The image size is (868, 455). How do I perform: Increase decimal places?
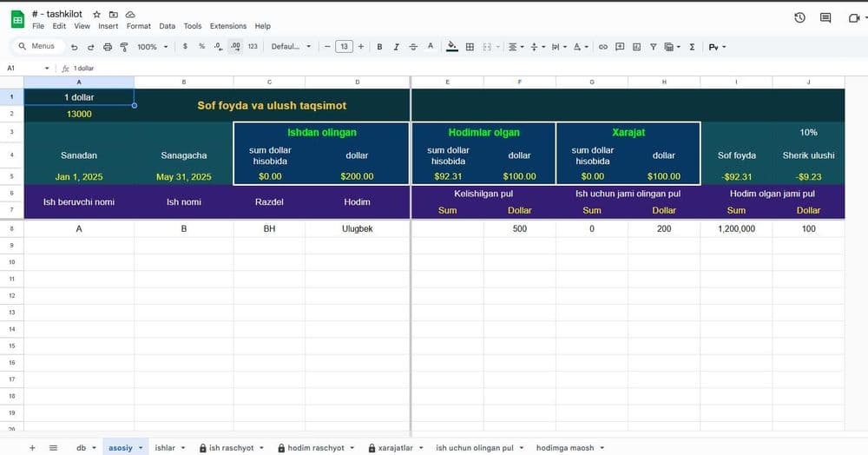(x=235, y=47)
